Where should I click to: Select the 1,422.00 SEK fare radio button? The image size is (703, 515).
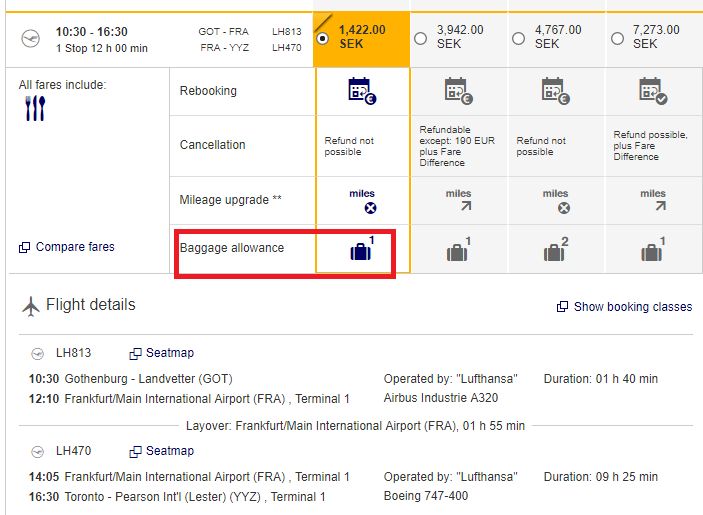click(322, 39)
